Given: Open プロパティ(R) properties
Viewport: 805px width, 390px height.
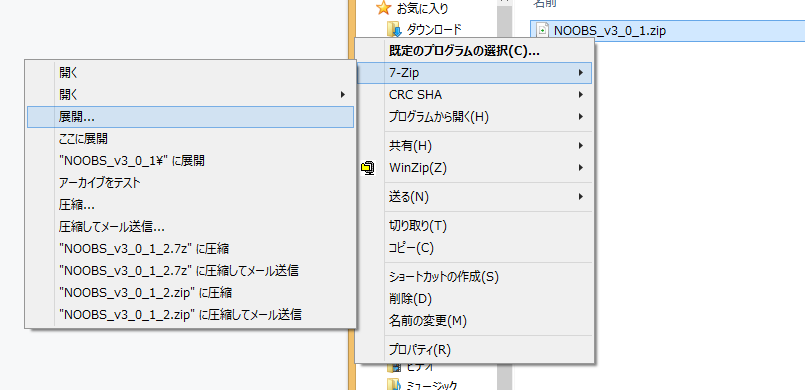Looking at the screenshot, I should pos(474,350).
